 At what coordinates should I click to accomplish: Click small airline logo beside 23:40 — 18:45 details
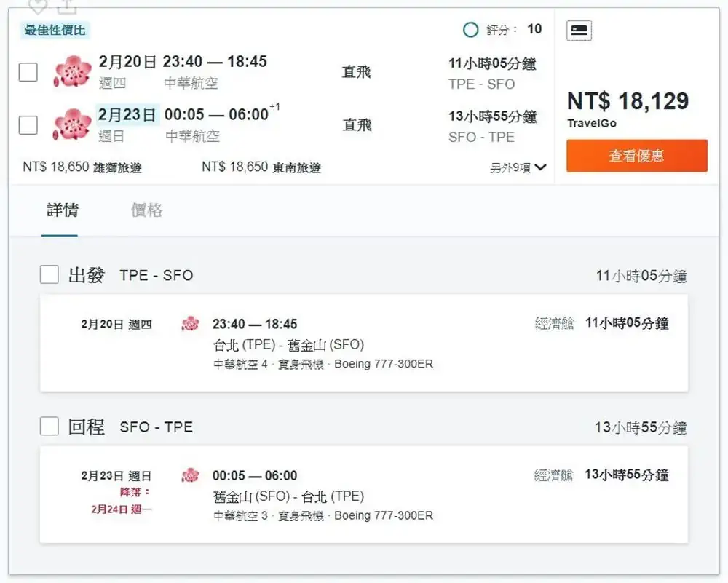tap(190, 324)
